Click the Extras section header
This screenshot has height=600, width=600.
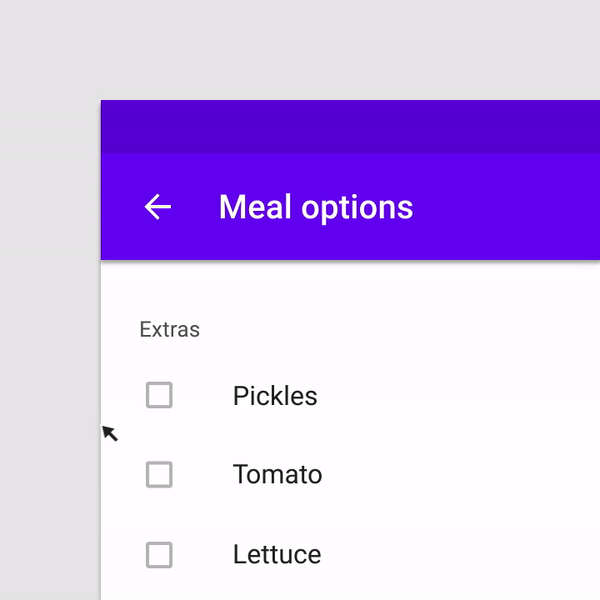[x=170, y=329]
